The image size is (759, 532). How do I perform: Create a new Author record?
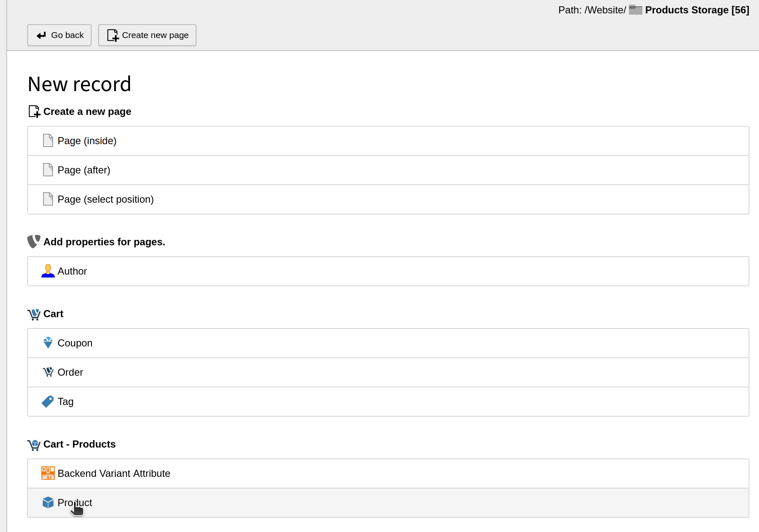click(x=72, y=271)
